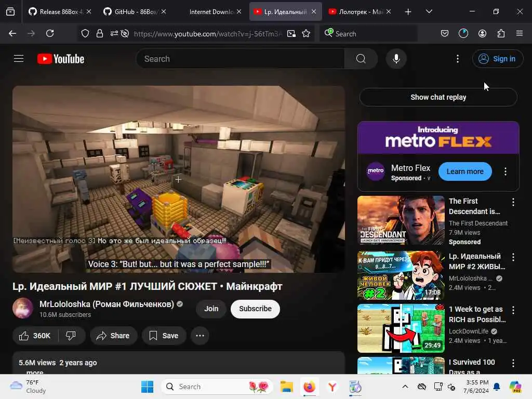Expand Metro Flex sponsored info chevron
Viewport: 532px width, 399px height.
[429, 179]
